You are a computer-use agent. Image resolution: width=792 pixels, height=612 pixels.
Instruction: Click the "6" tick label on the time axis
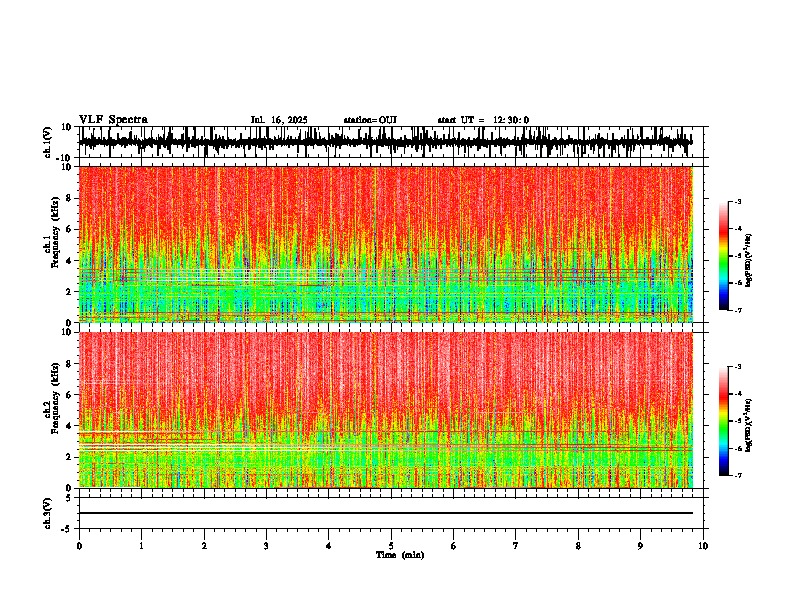click(x=454, y=546)
